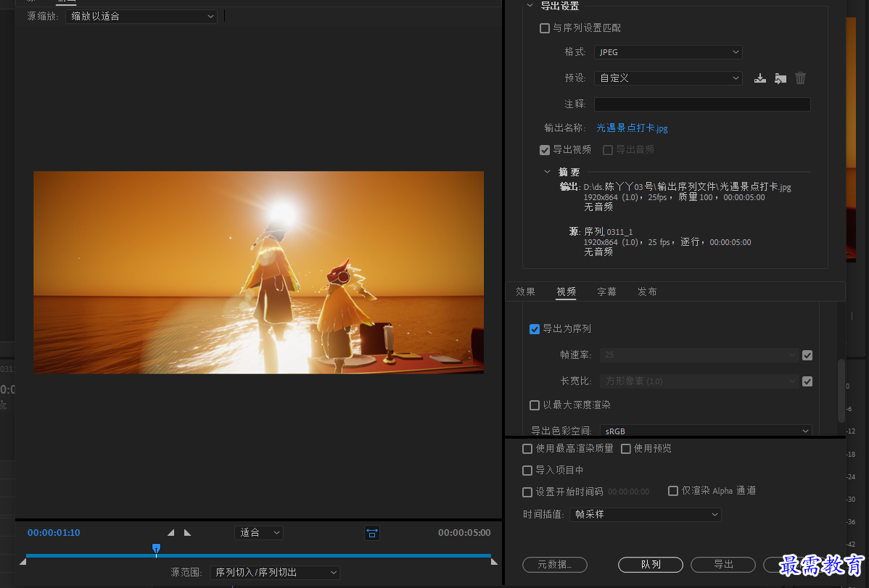
Task: Enable 使用预览 checkbox
Action: coord(626,449)
